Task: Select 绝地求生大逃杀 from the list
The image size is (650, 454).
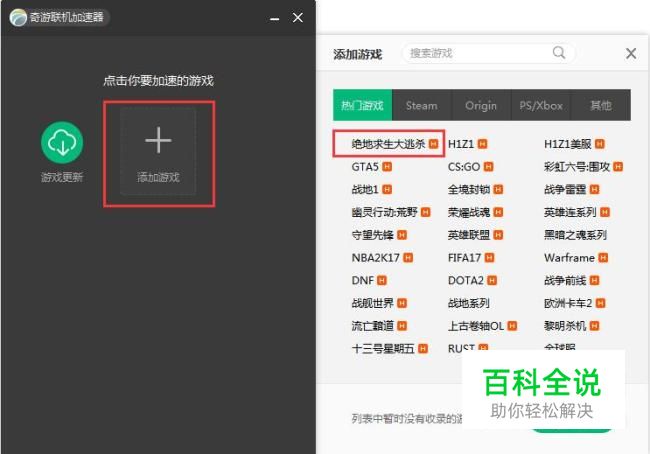Action: click(388, 144)
